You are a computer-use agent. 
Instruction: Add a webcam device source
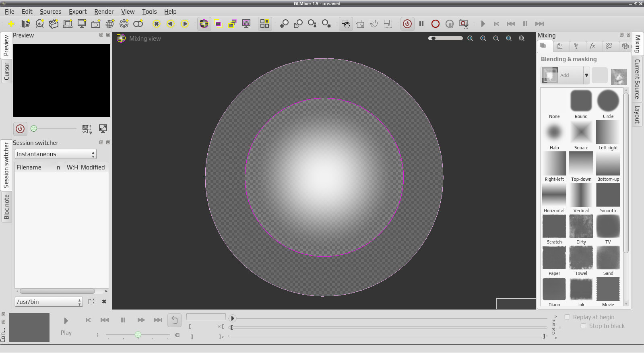point(39,24)
